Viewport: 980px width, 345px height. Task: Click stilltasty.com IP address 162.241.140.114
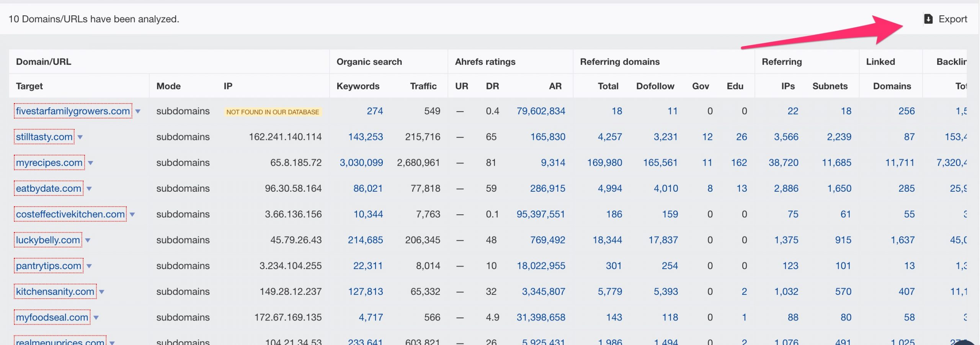285,136
